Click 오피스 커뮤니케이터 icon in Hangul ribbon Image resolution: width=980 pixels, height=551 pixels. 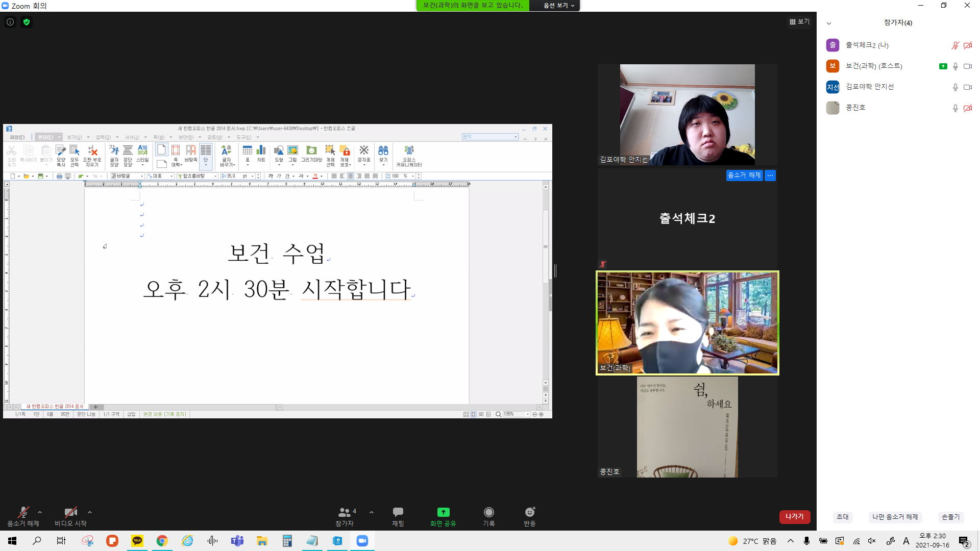tap(409, 156)
